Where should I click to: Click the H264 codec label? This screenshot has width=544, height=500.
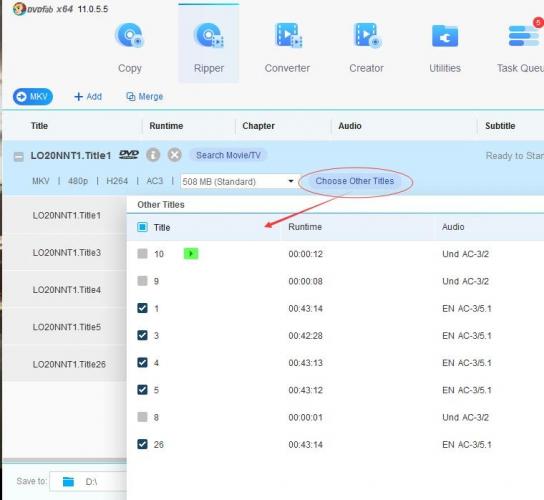[117, 181]
